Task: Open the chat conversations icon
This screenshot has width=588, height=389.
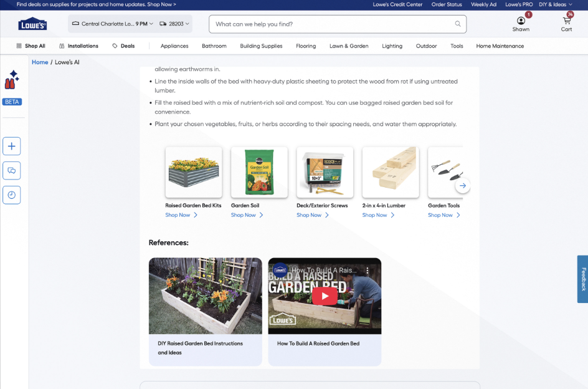Action: click(x=12, y=170)
